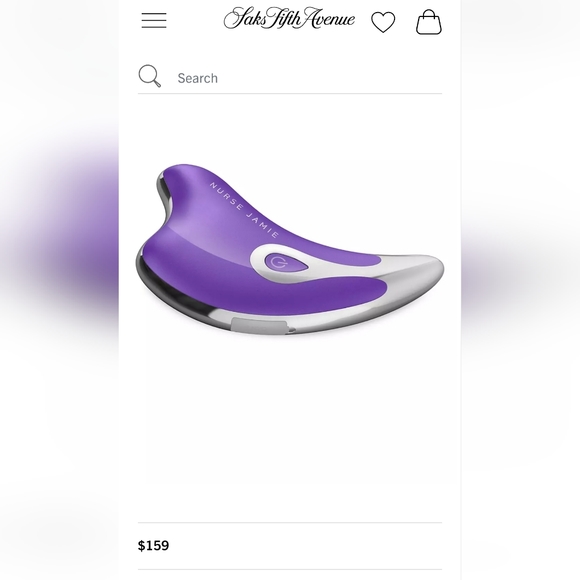Viewport: 580px width, 580px height.
Task: View the shopping bag
Action: [x=429, y=22]
